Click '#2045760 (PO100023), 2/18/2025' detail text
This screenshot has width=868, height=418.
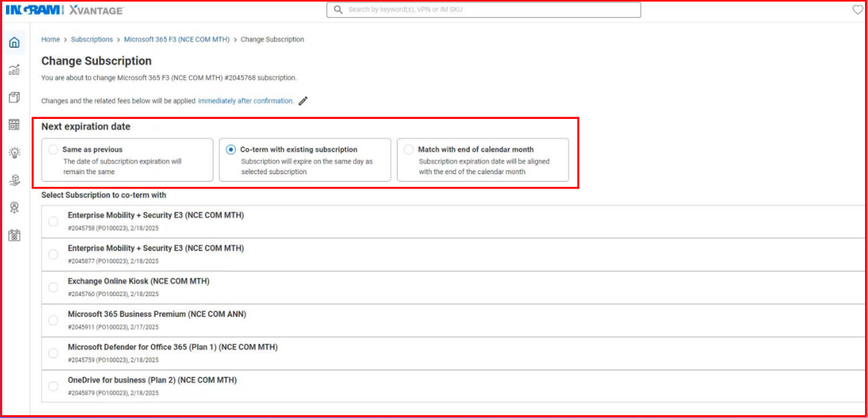[x=114, y=294]
